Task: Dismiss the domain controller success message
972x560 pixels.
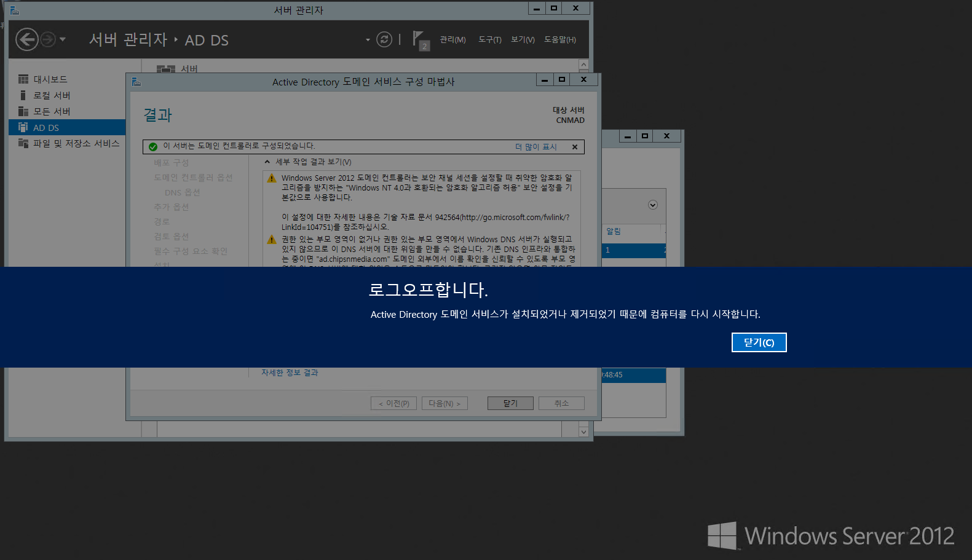Action: point(575,147)
